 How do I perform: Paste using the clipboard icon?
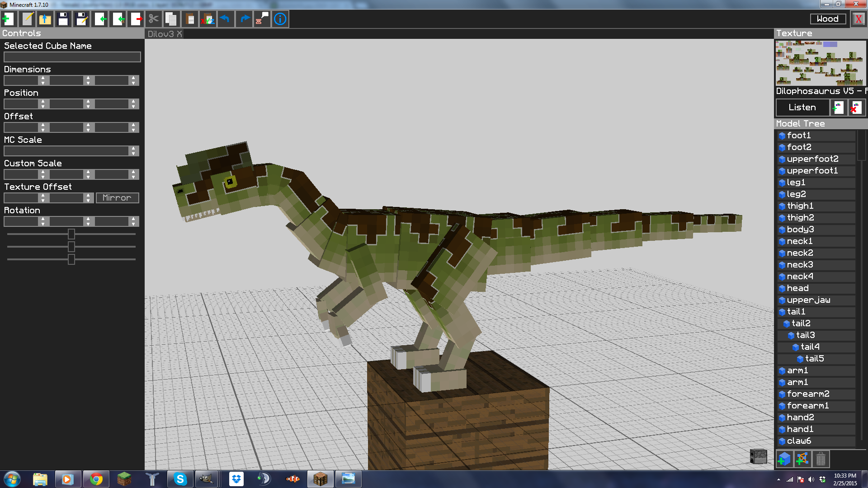point(190,19)
